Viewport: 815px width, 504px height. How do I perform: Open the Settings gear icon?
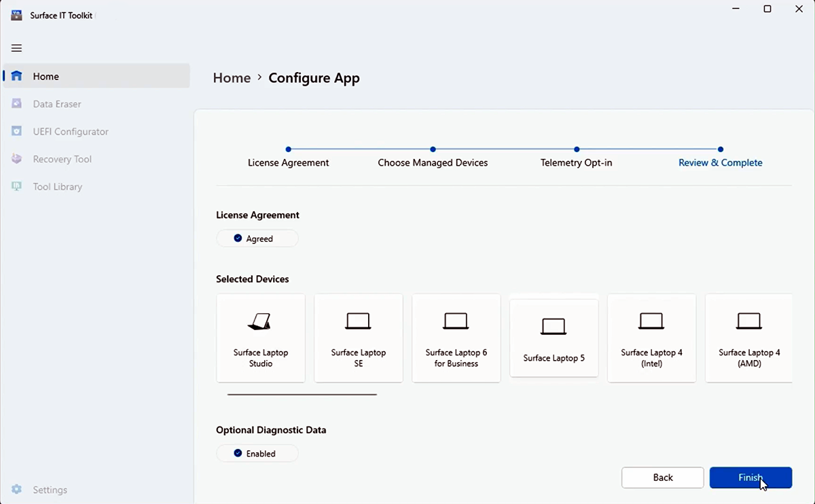pos(16,489)
